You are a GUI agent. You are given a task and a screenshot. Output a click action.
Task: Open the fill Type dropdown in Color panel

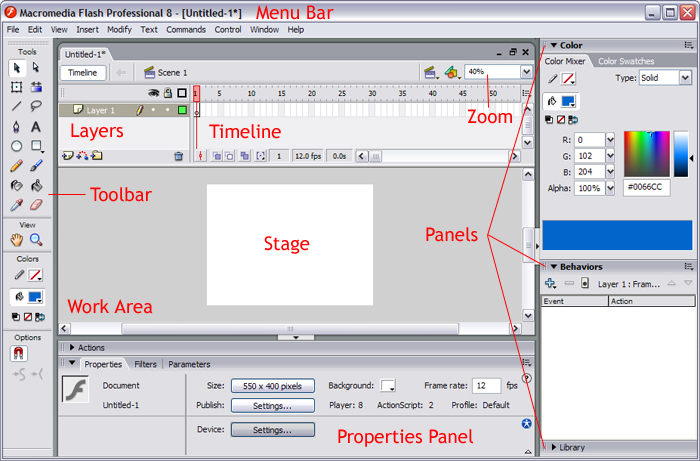click(685, 78)
